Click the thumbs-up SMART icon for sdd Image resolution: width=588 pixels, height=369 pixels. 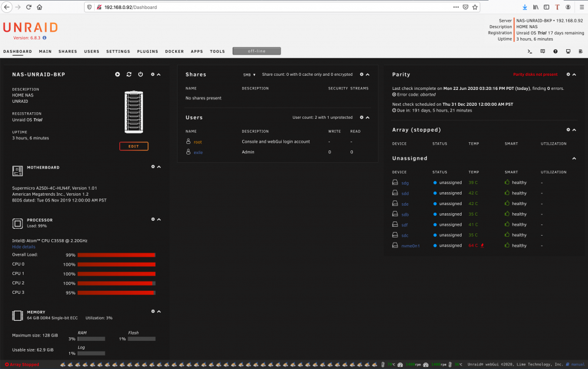[507, 193]
